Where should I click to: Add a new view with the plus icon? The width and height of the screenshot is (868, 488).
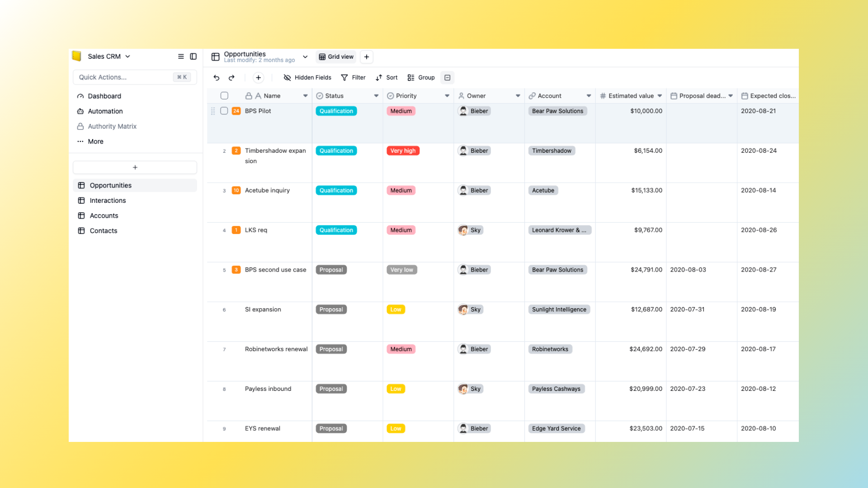coord(367,57)
